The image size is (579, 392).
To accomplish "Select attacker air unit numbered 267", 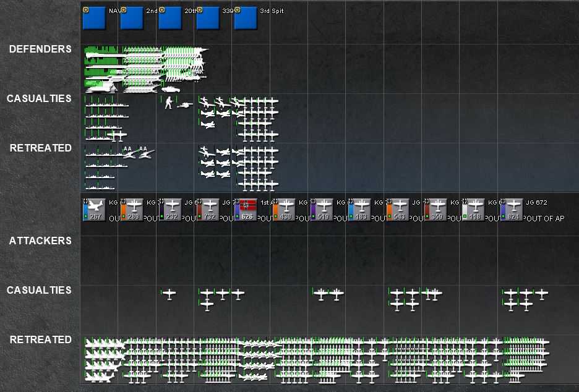I will pos(94,210).
